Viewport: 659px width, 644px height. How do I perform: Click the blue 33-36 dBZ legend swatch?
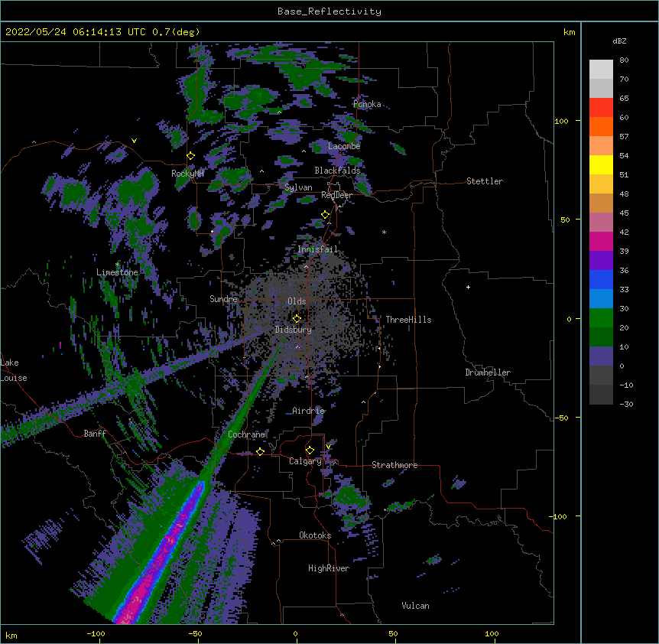tap(601, 279)
